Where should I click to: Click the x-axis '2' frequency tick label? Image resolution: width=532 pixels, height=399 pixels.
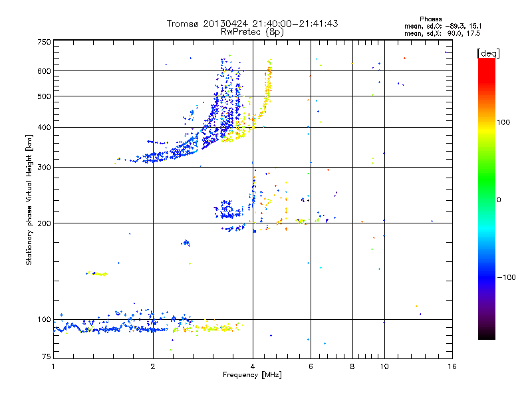153,366
